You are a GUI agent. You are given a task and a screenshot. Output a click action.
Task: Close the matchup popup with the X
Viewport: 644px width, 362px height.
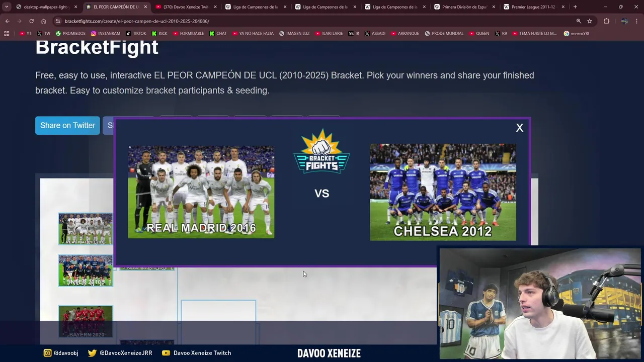(520, 128)
